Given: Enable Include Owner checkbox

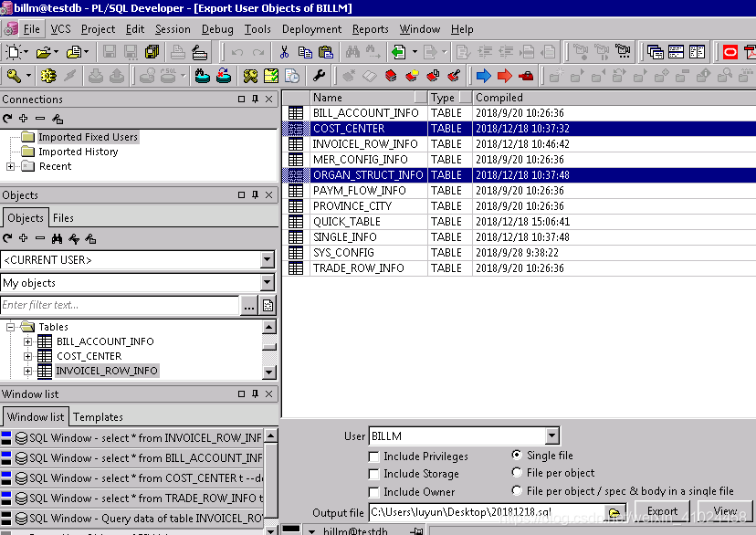Looking at the screenshot, I should [373, 492].
